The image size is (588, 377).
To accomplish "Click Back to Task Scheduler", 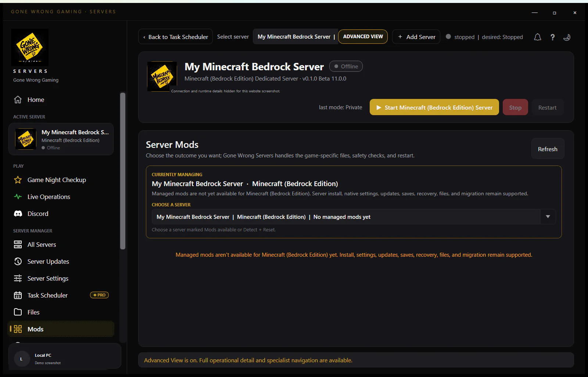I will click(x=175, y=37).
